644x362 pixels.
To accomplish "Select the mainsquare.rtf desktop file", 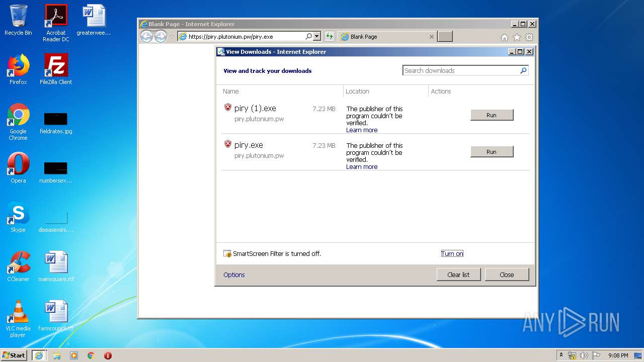I will (x=56, y=266).
